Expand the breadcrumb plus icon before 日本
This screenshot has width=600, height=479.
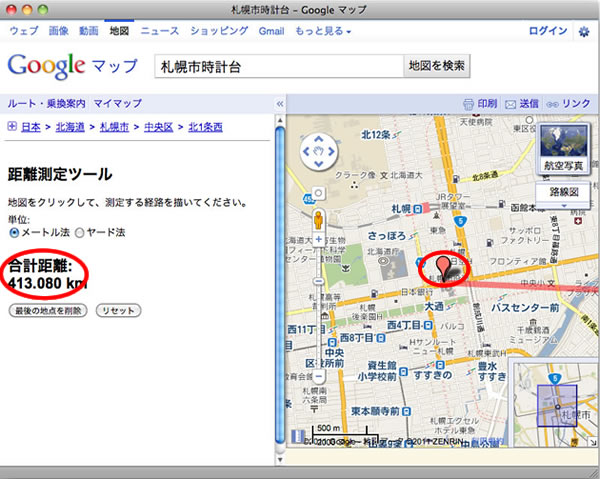point(12,126)
